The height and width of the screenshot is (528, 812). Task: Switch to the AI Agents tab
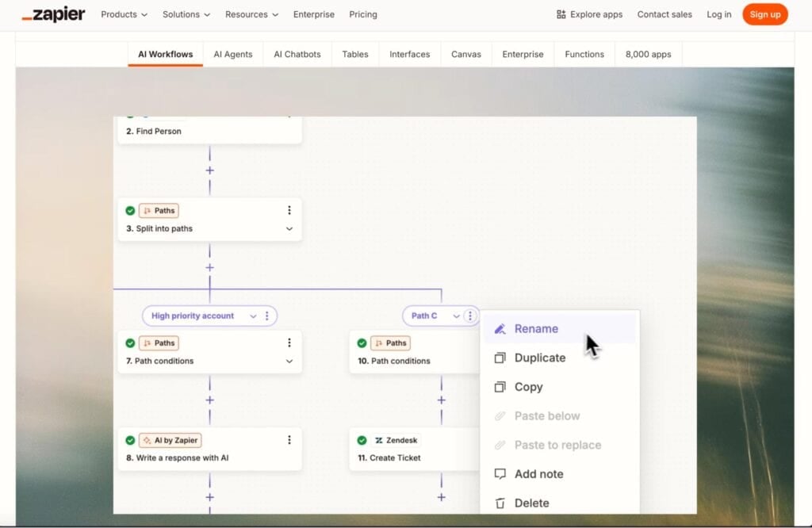[x=233, y=55]
